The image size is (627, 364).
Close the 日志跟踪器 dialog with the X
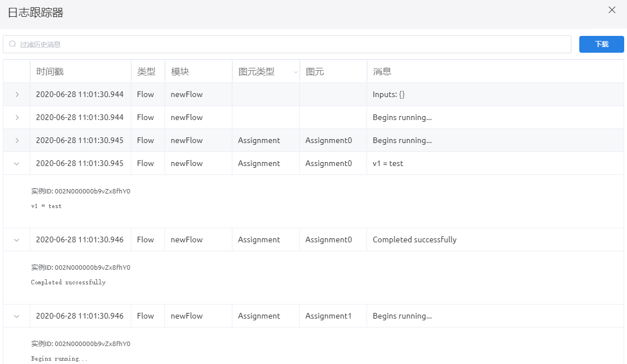(x=612, y=10)
